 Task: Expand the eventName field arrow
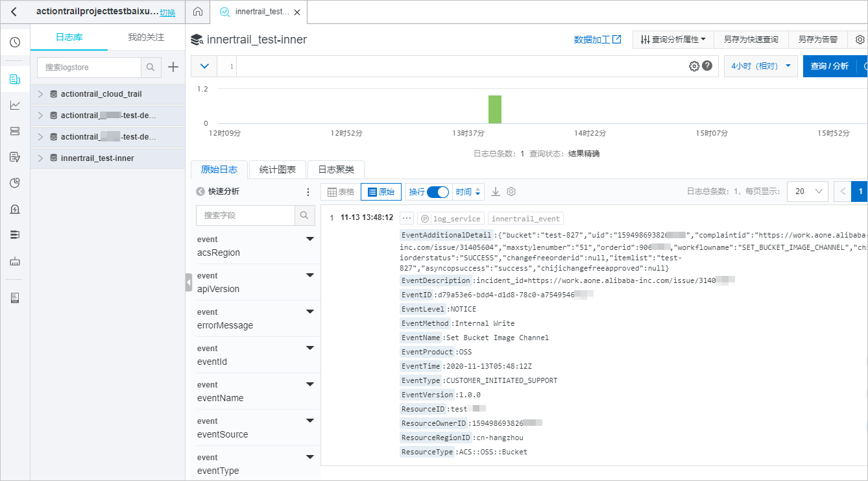click(309, 385)
